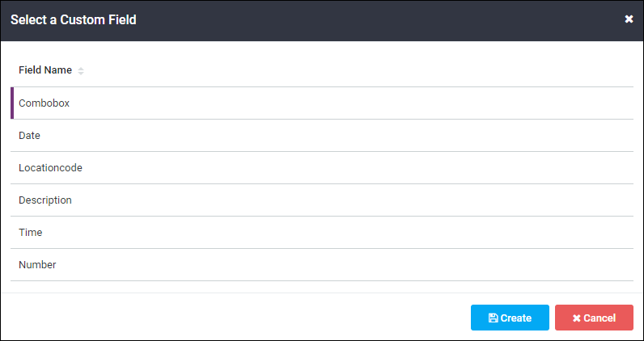Click the purple selection marker beside Combobox
This screenshot has width=644, height=341.
tap(12, 103)
